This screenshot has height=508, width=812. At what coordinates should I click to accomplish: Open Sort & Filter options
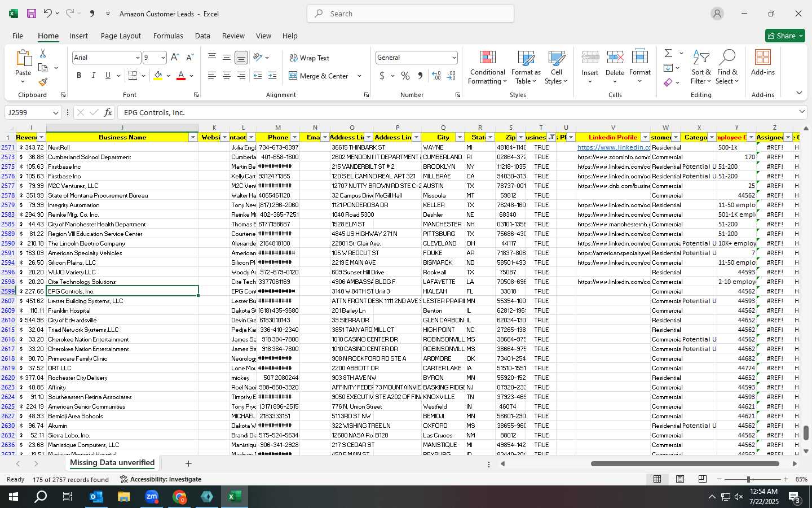pos(701,68)
